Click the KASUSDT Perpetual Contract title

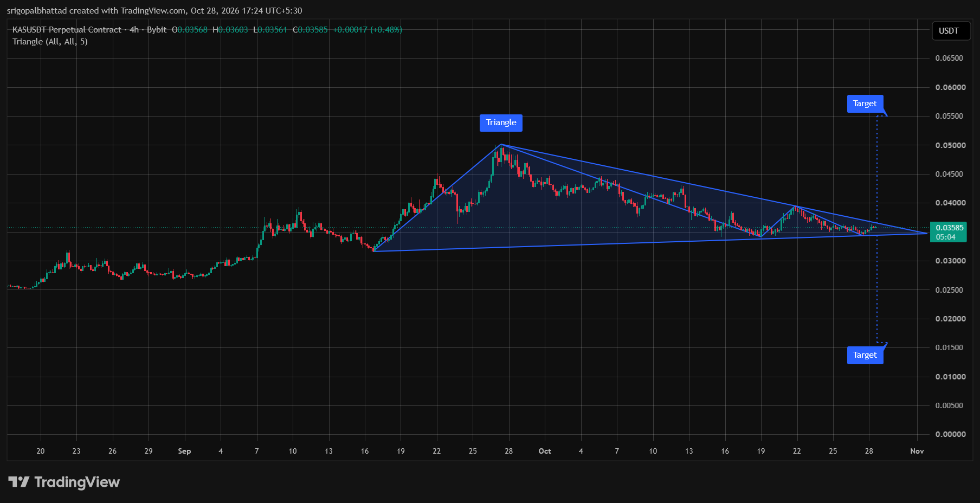pyautogui.click(x=67, y=30)
